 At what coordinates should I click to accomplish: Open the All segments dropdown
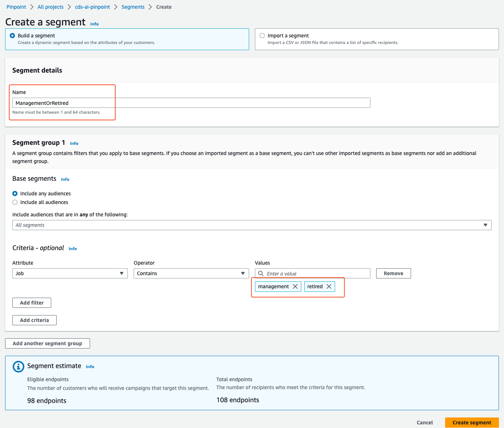[x=485, y=225]
